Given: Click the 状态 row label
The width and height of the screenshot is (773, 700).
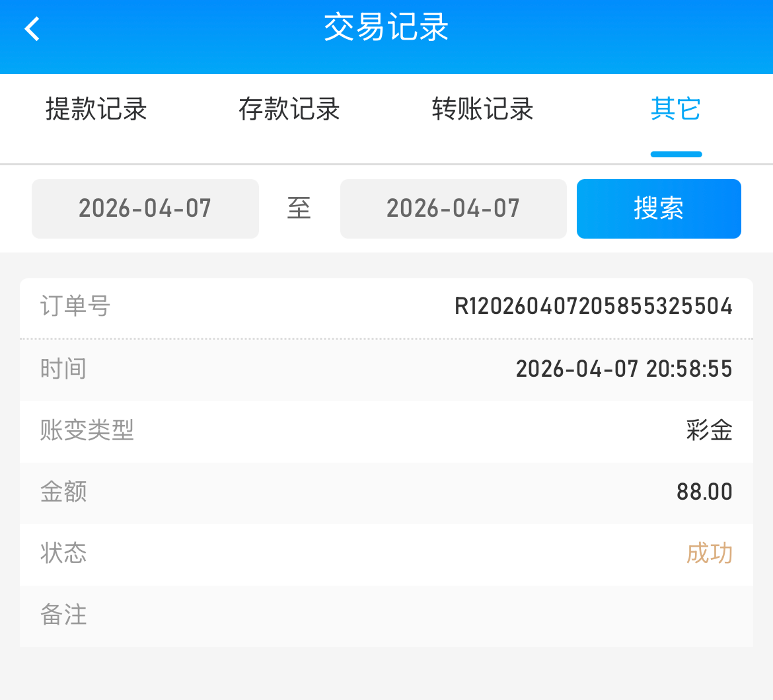Looking at the screenshot, I should coord(63,553).
